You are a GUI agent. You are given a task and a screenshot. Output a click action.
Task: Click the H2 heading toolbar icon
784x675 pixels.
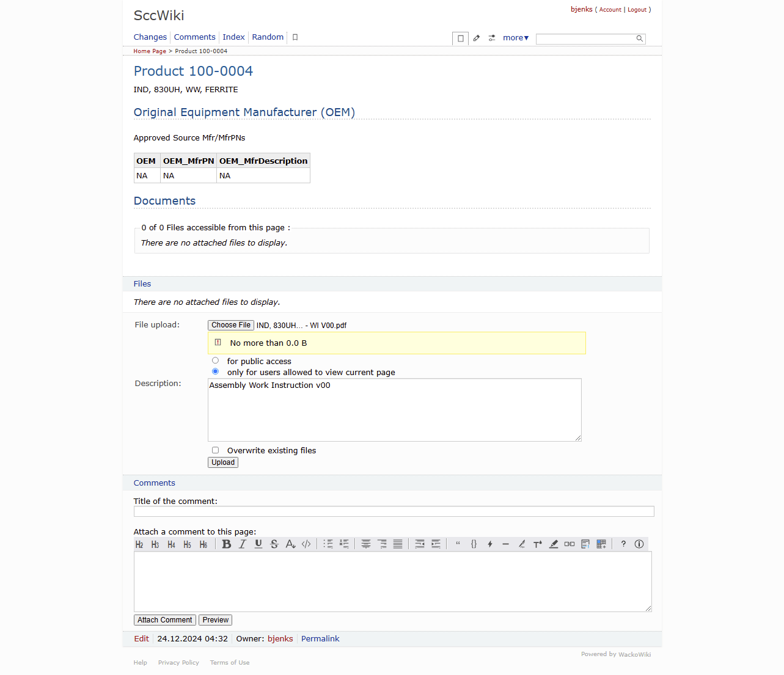(139, 544)
